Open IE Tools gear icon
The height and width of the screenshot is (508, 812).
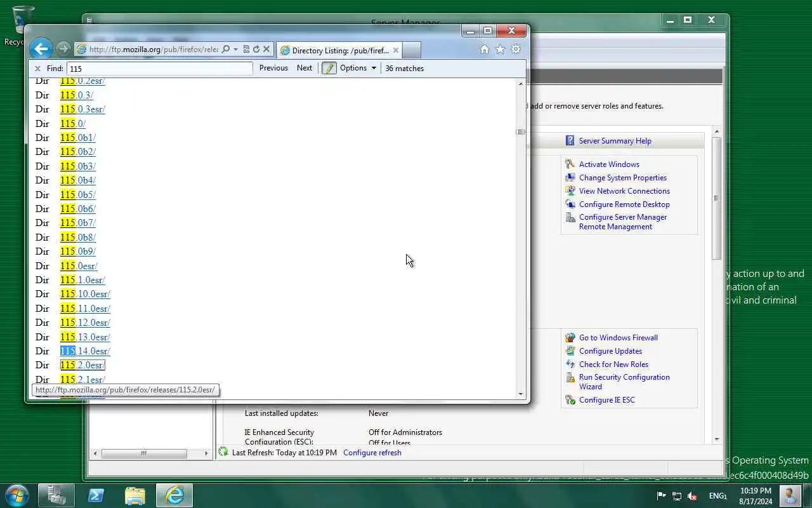point(516,50)
